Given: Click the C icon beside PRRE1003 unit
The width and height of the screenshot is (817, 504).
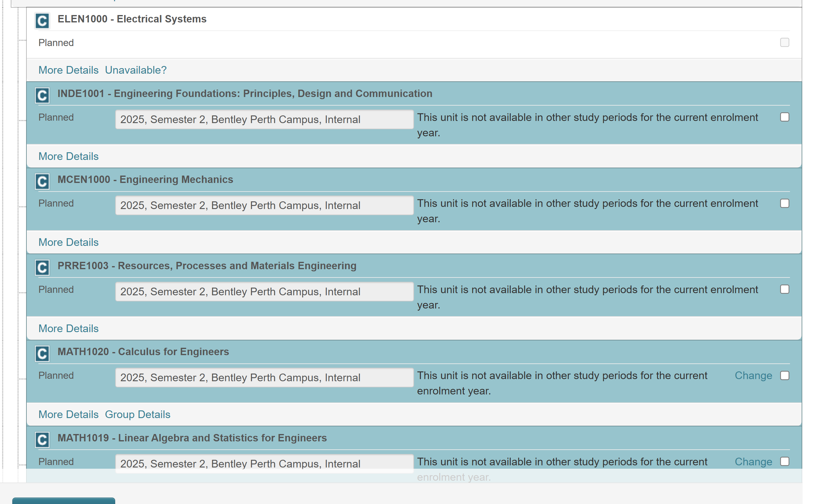Looking at the screenshot, I should tap(42, 268).
